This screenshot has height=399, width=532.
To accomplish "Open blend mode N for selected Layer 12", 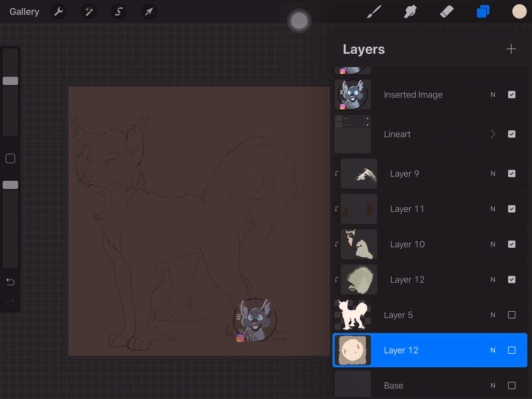I will click(x=493, y=350).
